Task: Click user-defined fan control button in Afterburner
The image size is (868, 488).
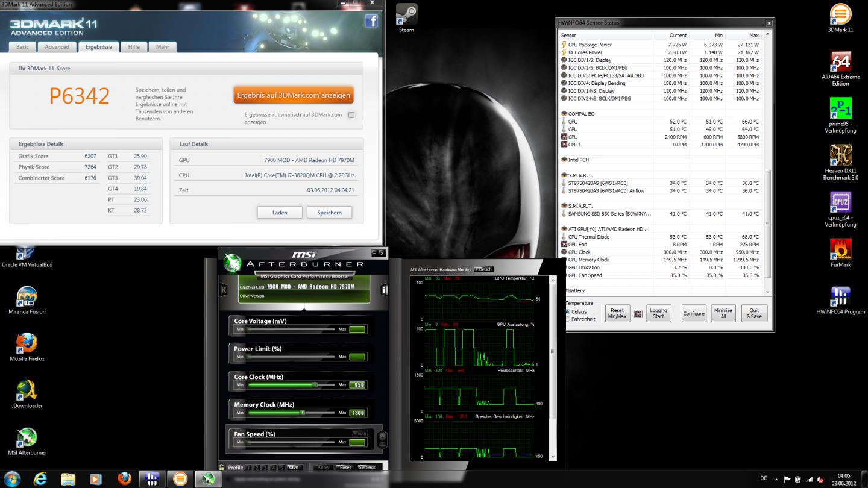Action: [381, 439]
